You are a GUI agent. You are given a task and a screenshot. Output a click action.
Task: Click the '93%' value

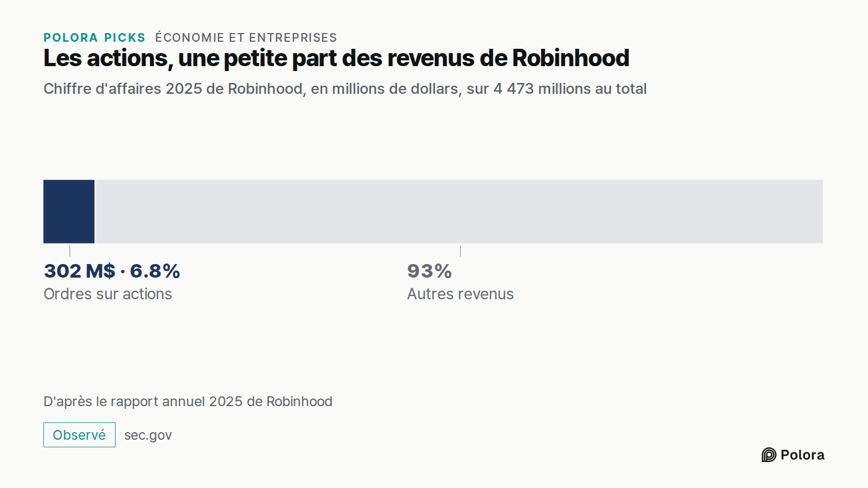429,271
